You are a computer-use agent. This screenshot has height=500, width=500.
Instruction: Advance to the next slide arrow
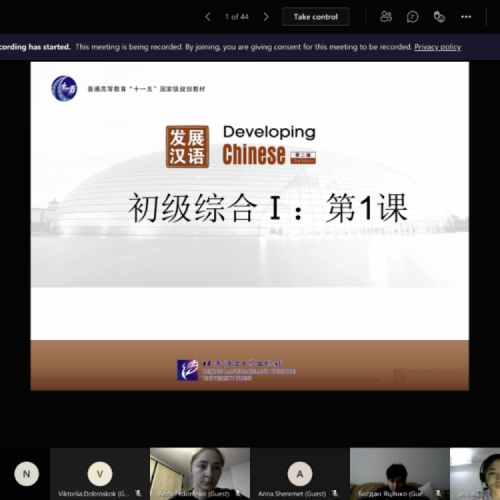pos(266,17)
